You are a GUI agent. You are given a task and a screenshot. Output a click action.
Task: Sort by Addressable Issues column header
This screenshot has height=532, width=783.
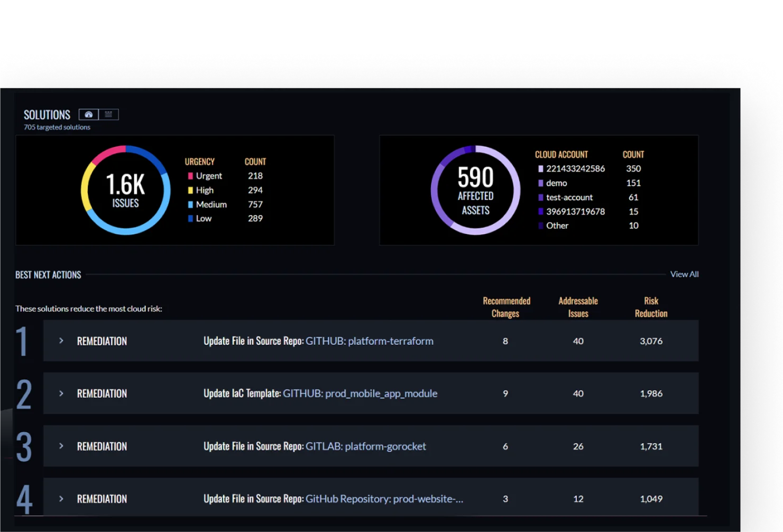pos(578,307)
